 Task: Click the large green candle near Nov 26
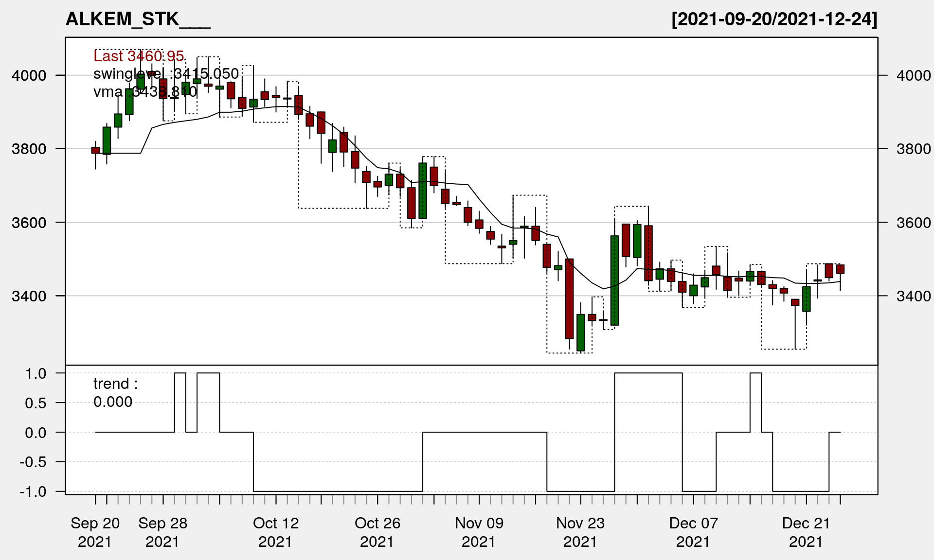[x=614, y=280]
